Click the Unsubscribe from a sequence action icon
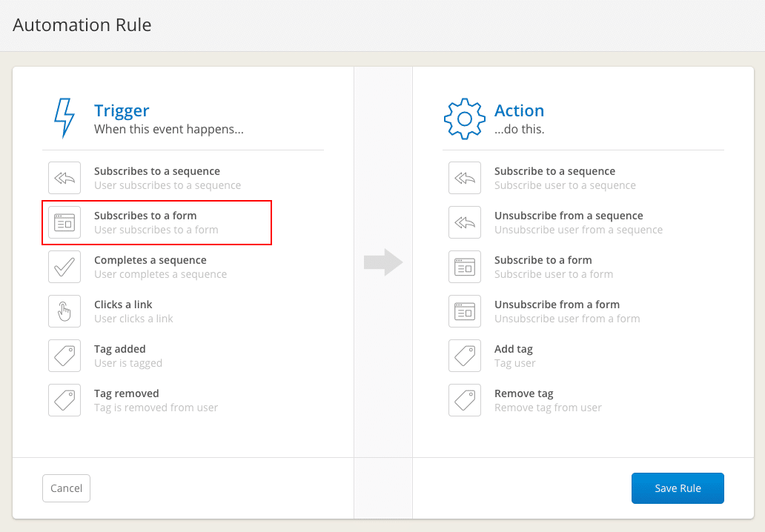Viewport: 765px width, 532px height. (465, 222)
